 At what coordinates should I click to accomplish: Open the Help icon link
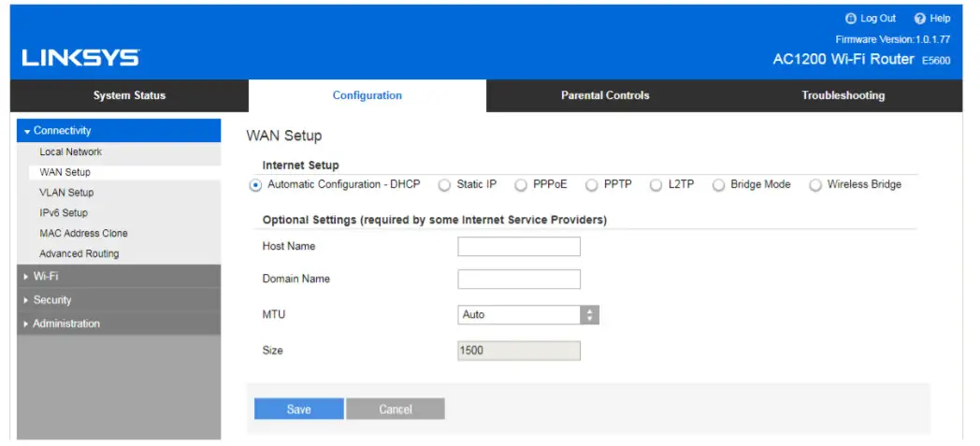(919, 19)
